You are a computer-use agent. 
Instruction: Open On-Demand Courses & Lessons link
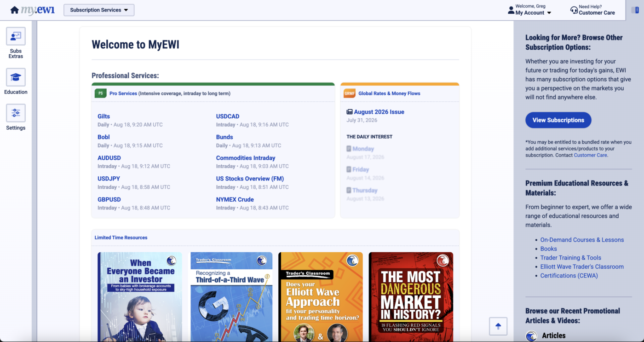tap(582, 240)
